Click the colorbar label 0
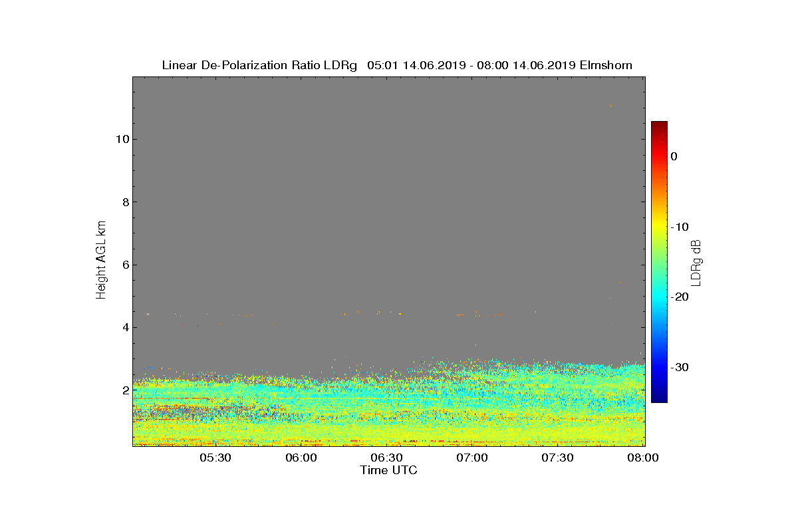 (x=674, y=156)
